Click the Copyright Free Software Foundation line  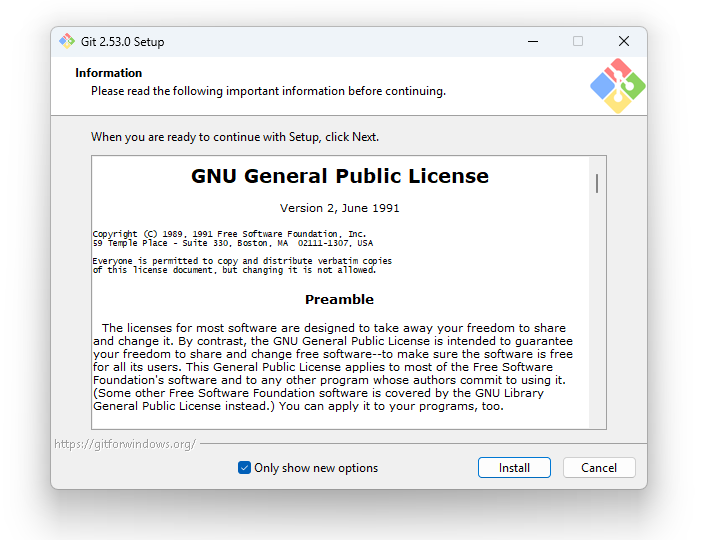click(230, 234)
